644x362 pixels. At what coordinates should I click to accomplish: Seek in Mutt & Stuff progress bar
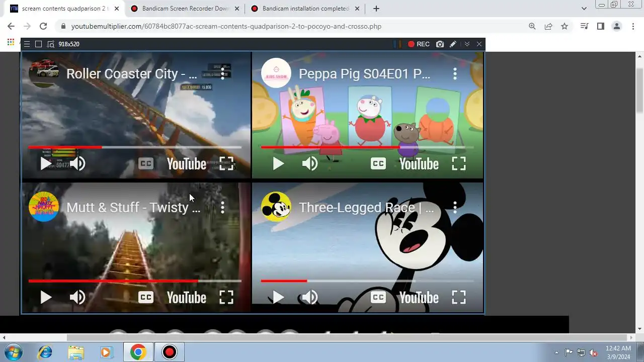point(135,281)
